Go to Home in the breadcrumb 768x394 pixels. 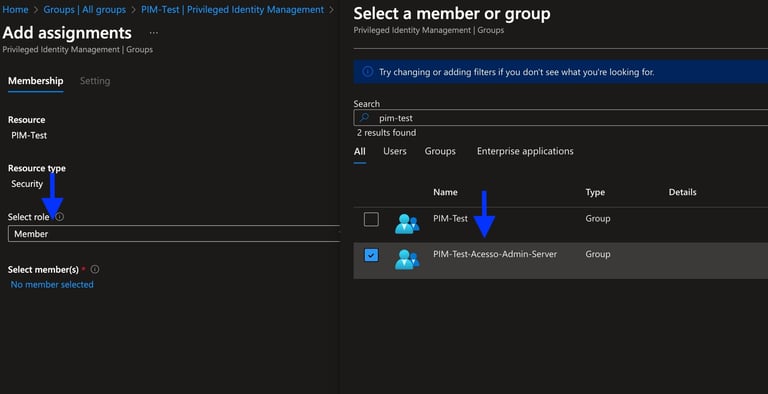click(x=15, y=9)
